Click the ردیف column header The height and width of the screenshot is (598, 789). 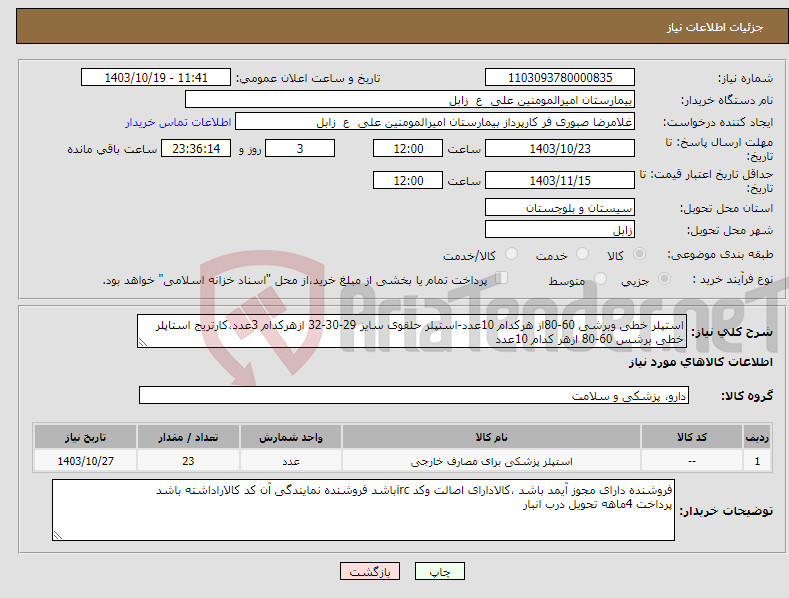point(757,437)
